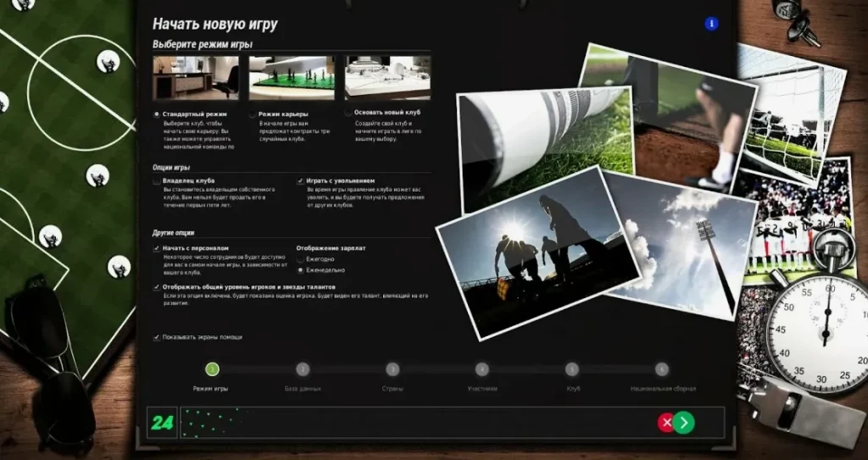The width and height of the screenshot is (868, 460).
Task: Go to step 1 Режим игры
Action: click(x=212, y=369)
